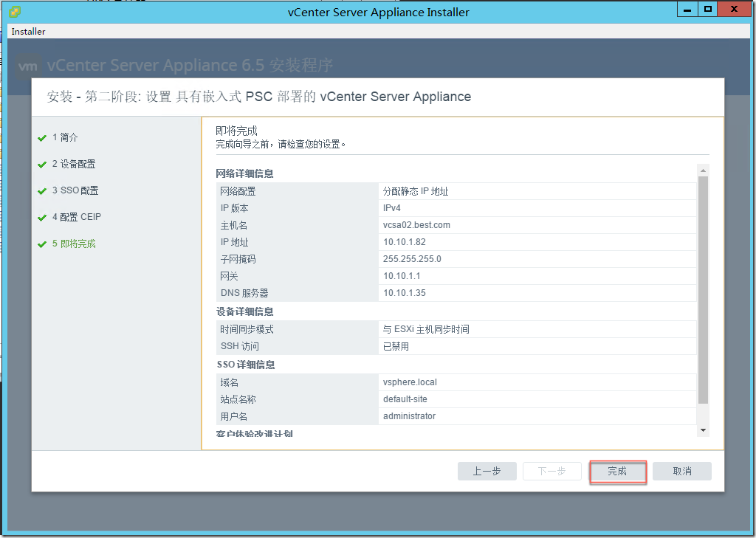756x538 pixels.
Task: Go to step 1 简介
Action: [65, 137]
